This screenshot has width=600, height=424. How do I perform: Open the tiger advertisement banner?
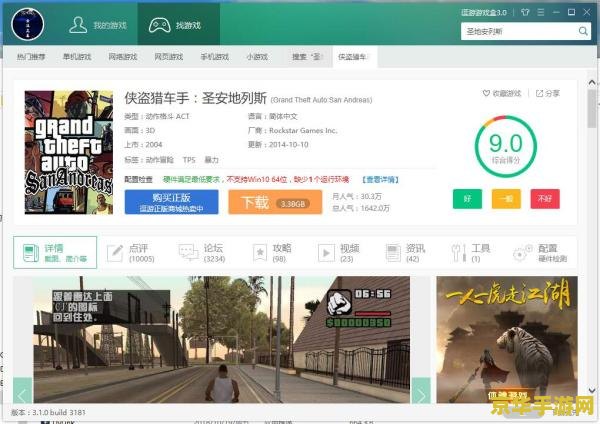pos(507,339)
